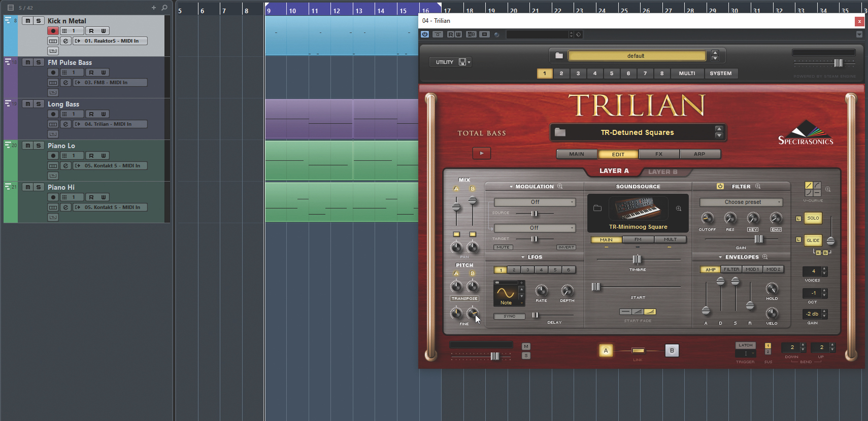Image resolution: width=868 pixels, height=421 pixels.
Task: Open Long Bass output routing 04. Trilian
Action: tap(110, 124)
